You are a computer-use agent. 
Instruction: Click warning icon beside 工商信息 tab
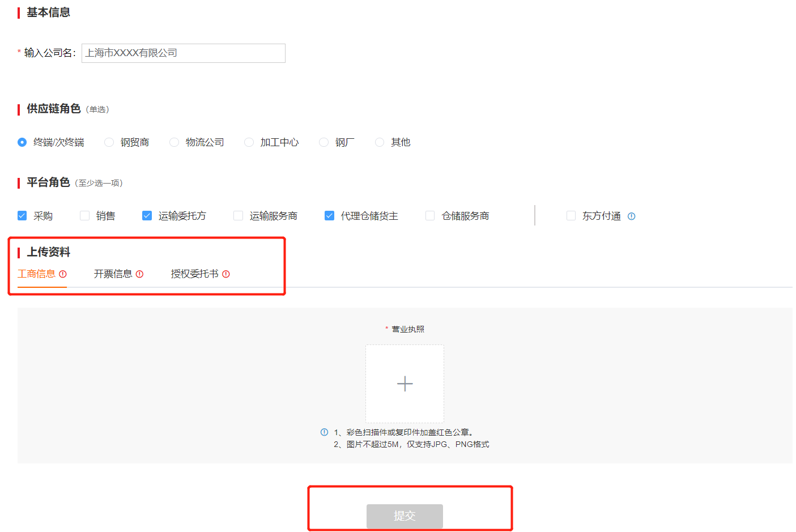tap(63, 274)
